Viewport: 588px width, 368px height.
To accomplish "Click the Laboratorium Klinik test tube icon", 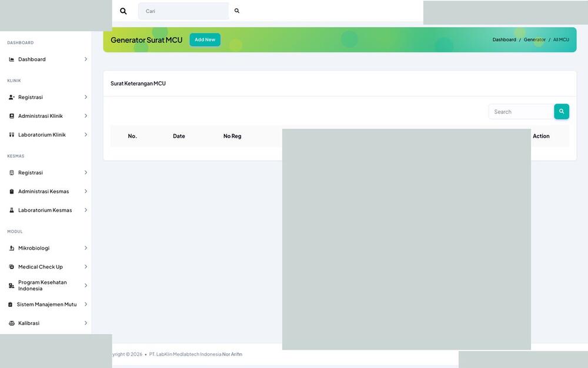I will (x=12, y=135).
